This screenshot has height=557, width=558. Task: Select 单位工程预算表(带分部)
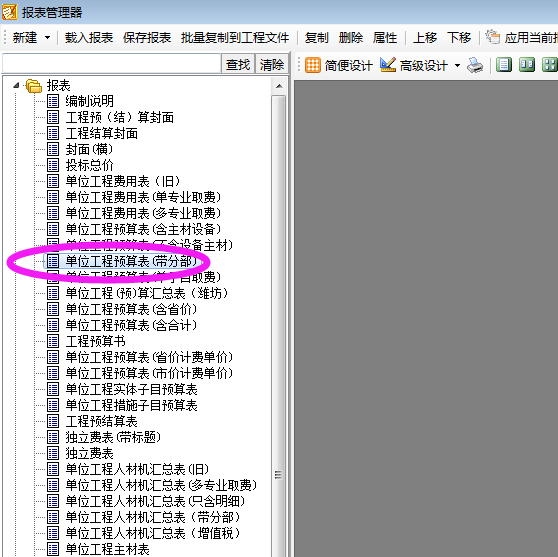pos(131,261)
